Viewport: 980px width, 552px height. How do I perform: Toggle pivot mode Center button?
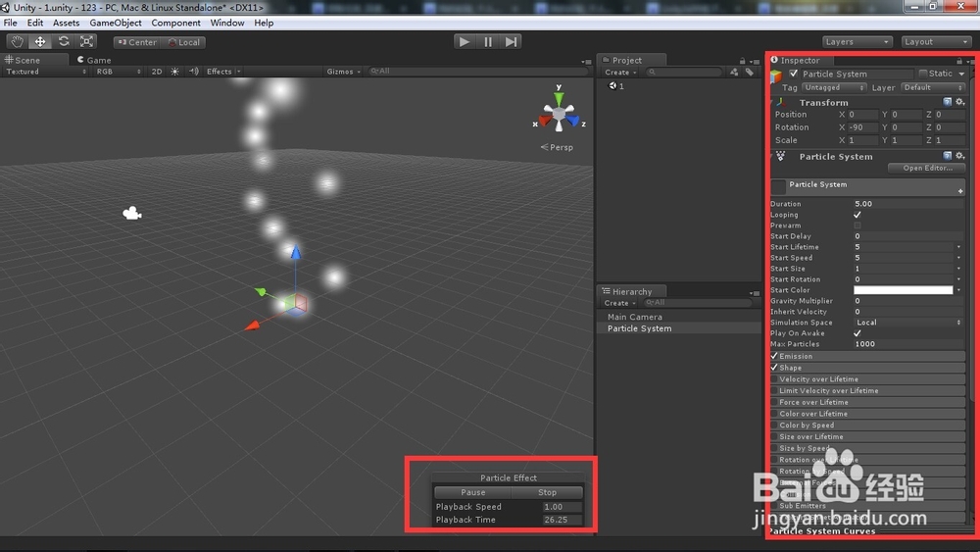pos(137,42)
